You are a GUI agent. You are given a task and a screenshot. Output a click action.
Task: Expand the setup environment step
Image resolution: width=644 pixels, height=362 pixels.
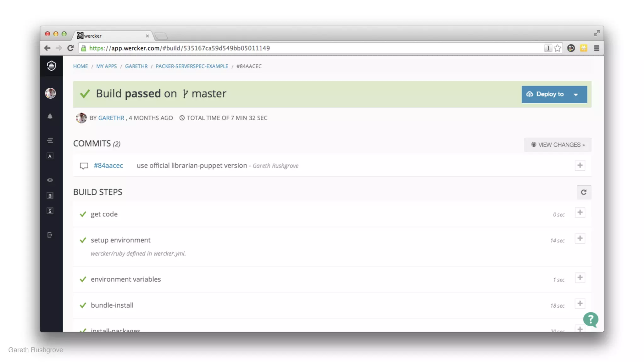[580, 239]
